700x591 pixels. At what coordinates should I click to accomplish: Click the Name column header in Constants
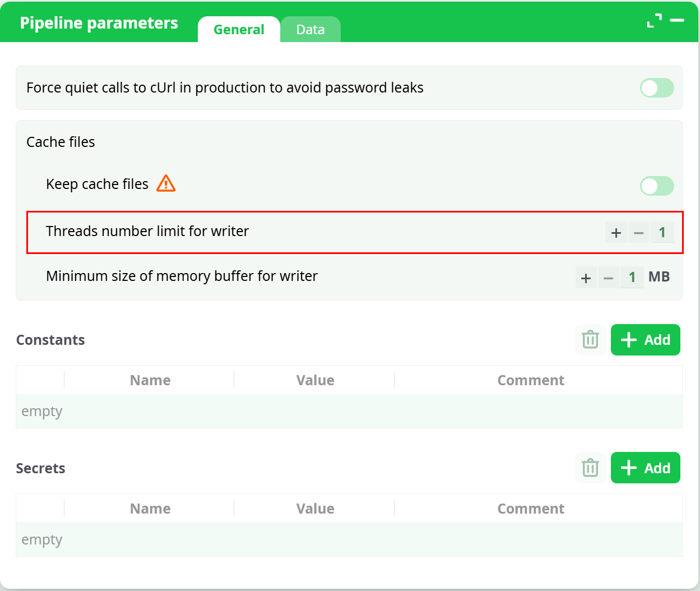click(150, 380)
